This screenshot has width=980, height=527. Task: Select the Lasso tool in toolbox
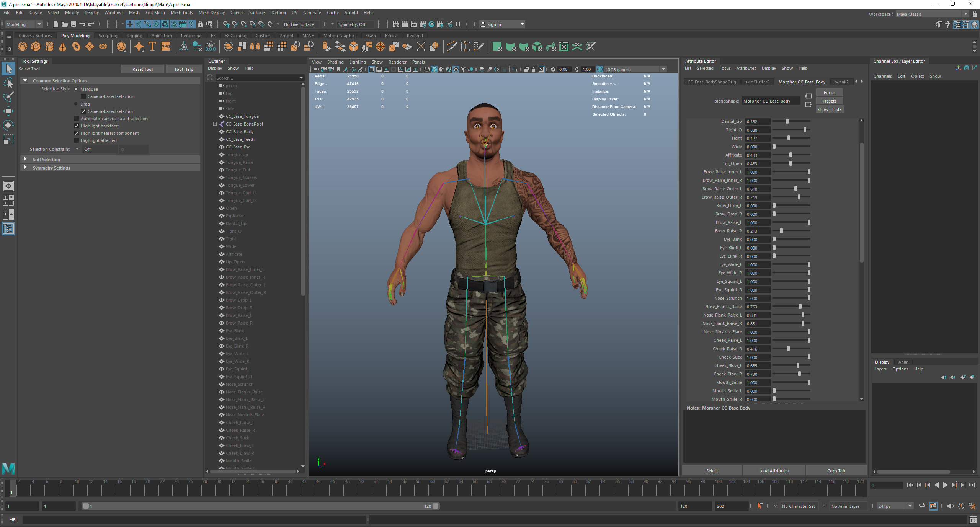pos(8,83)
